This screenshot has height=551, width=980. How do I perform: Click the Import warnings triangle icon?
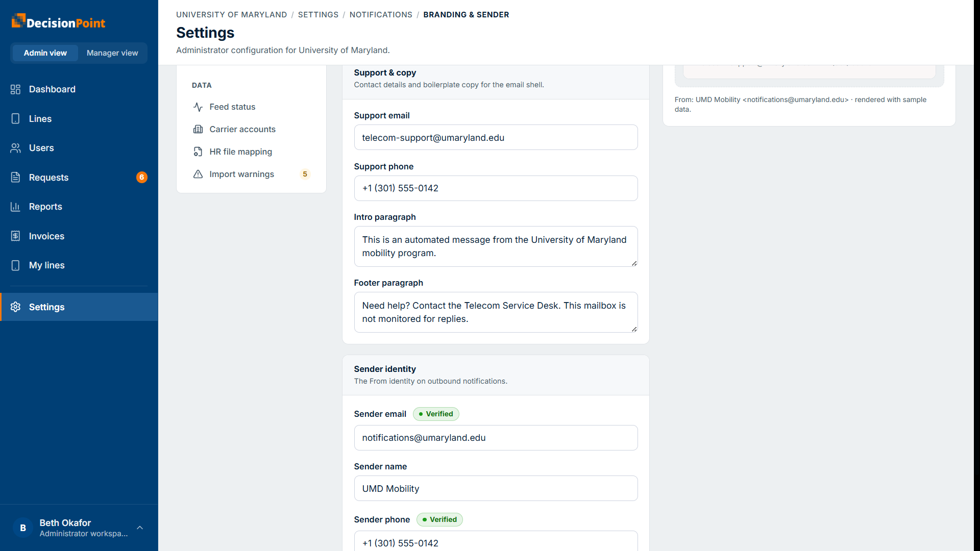pyautogui.click(x=198, y=174)
